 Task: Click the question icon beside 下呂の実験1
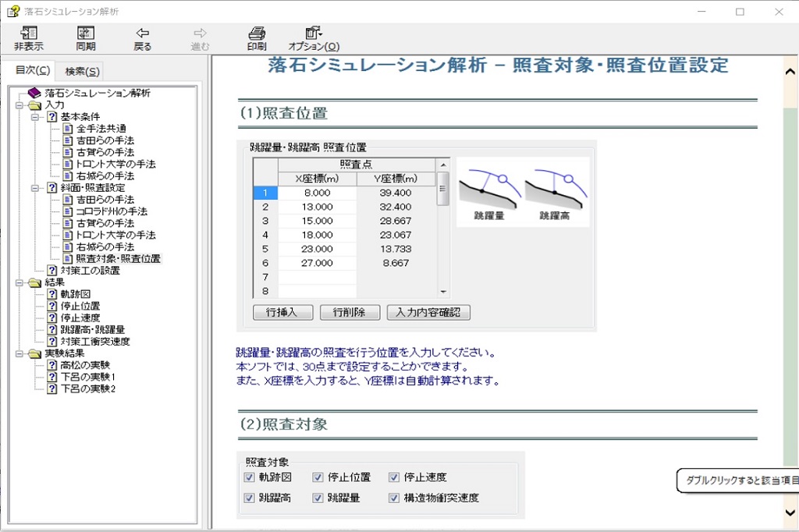(x=52, y=377)
